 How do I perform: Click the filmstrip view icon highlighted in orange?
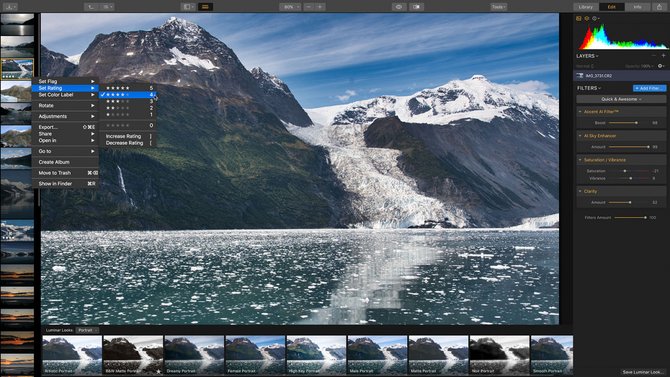point(206,7)
